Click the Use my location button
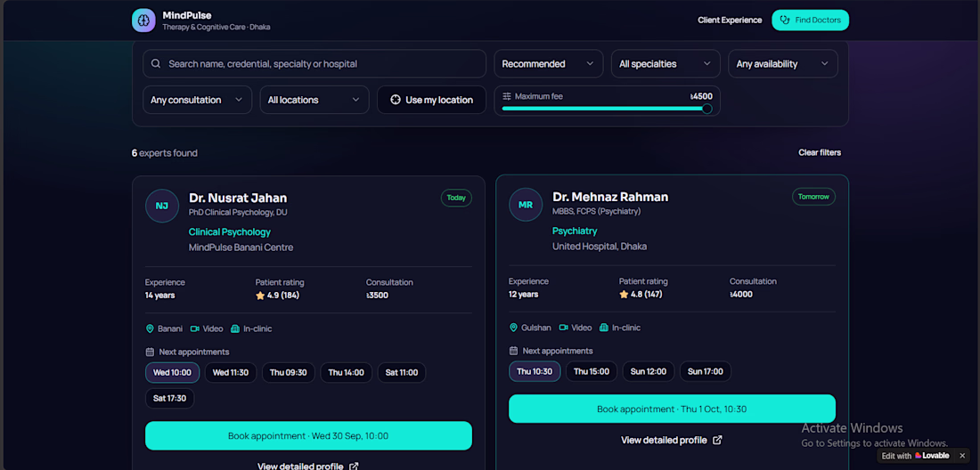This screenshot has height=470, width=980. [x=431, y=100]
